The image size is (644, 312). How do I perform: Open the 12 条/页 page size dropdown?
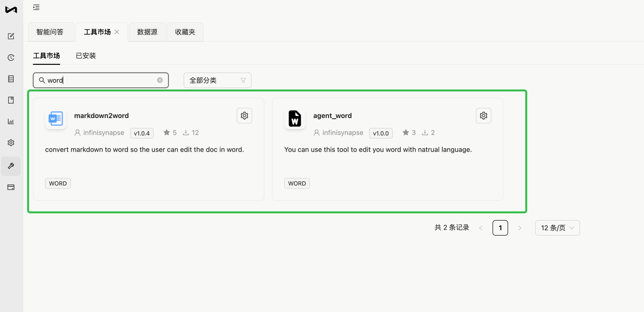(x=557, y=228)
